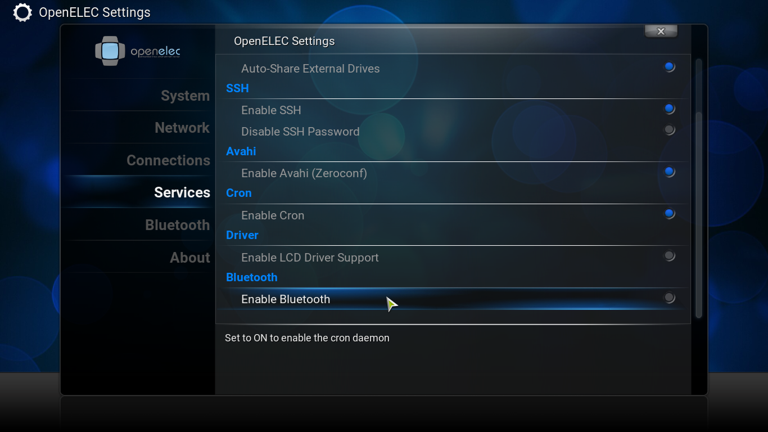Select the Enable Avahi (Zeroconf) label
This screenshot has width=768, height=432.
[304, 173]
